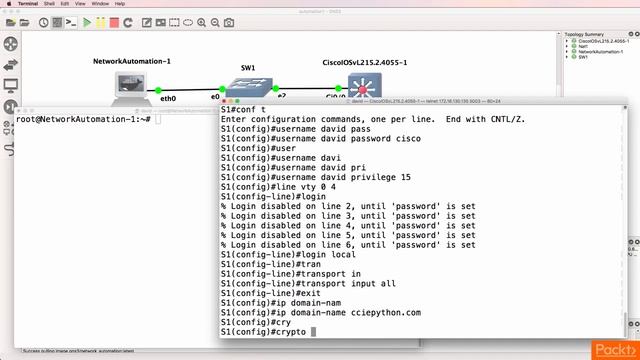Select the Add a note tool
This screenshot has height=360, width=640.
tap(147, 23)
